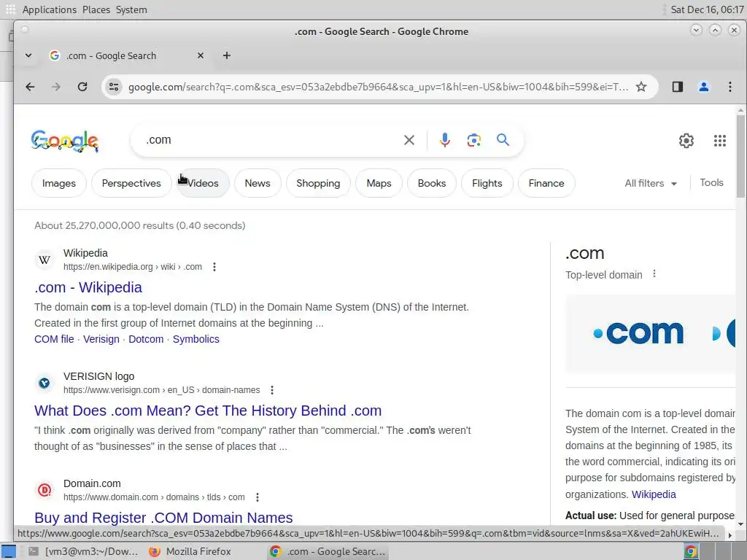Click the show desktop taskbar button

tap(8, 551)
